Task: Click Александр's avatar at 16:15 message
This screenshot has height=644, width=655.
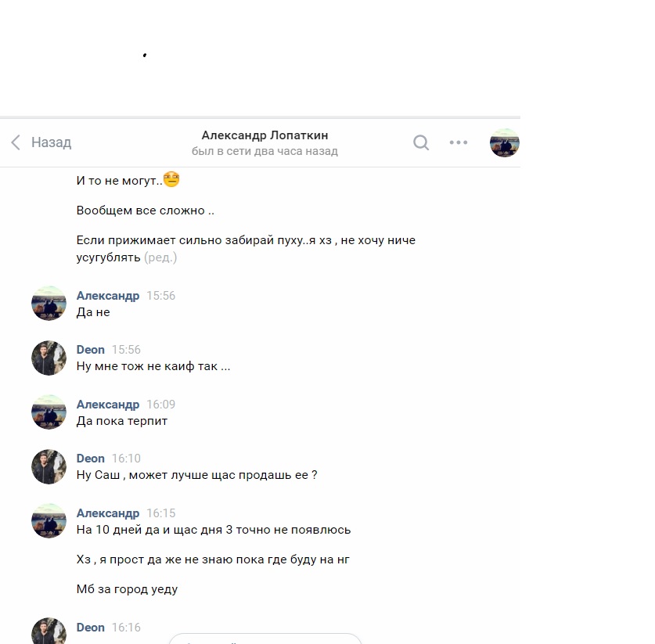Action: (x=49, y=521)
